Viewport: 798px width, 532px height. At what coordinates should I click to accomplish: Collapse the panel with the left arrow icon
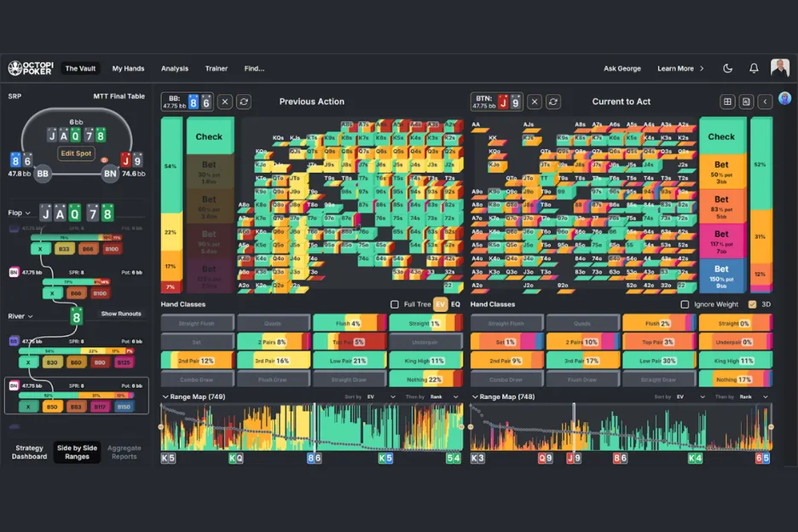pos(765,101)
